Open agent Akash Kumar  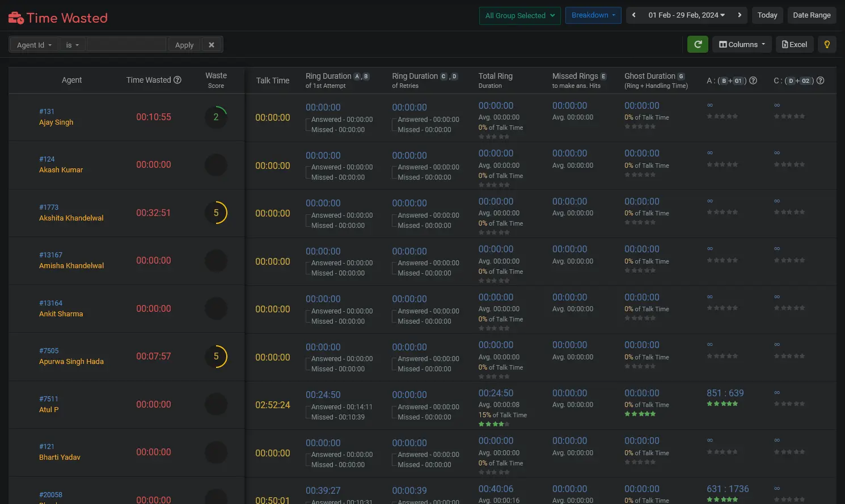[61, 170]
